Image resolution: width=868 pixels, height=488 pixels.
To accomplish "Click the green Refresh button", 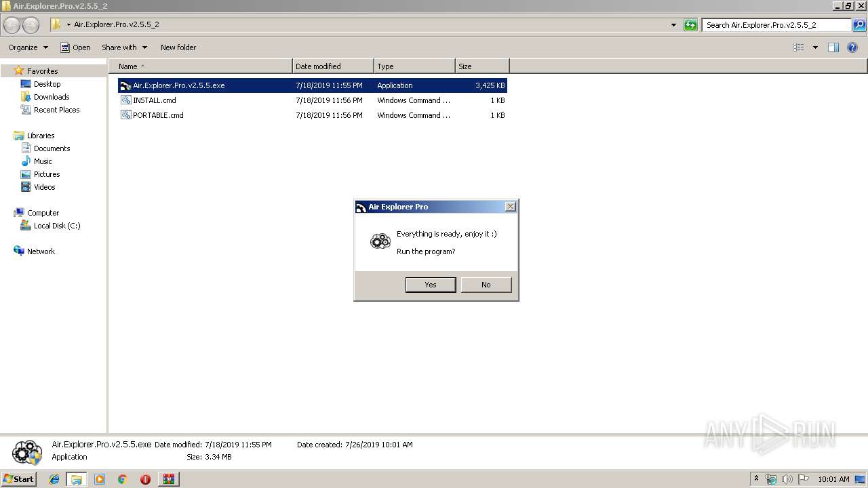I will click(690, 25).
